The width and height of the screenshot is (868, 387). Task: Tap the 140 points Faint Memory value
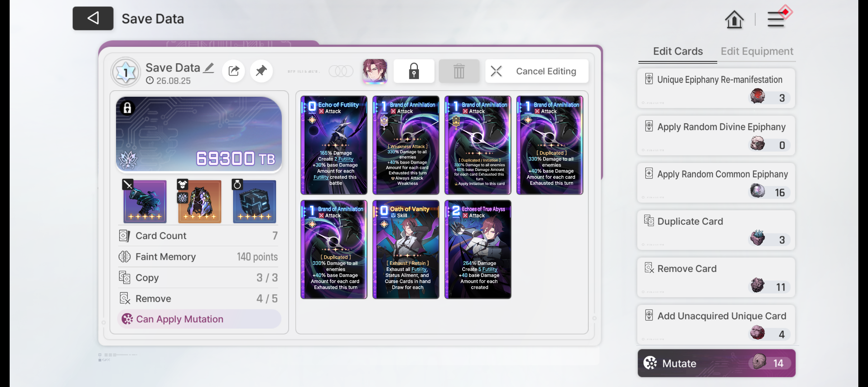(257, 257)
